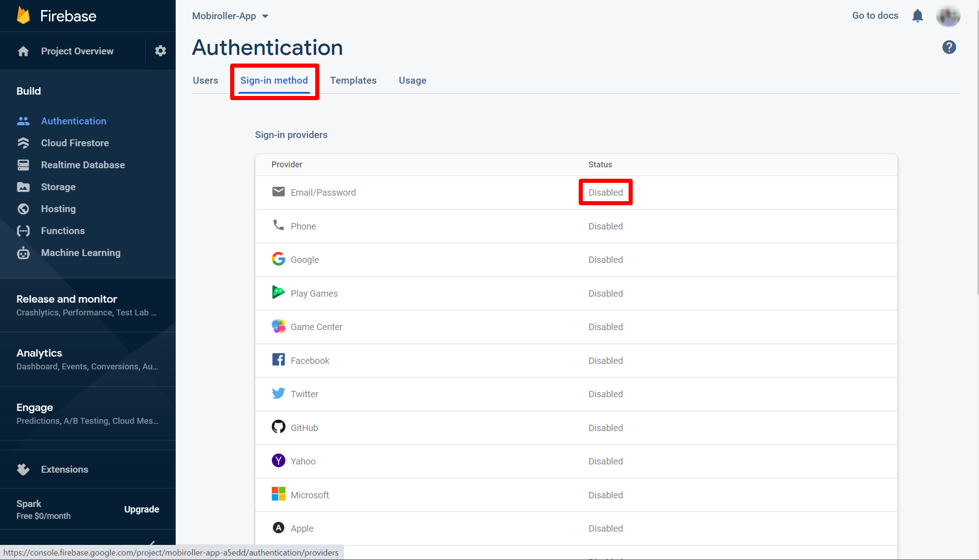The image size is (979, 560).
Task: Click the Authentication sidebar link
Action: point(74,121)
